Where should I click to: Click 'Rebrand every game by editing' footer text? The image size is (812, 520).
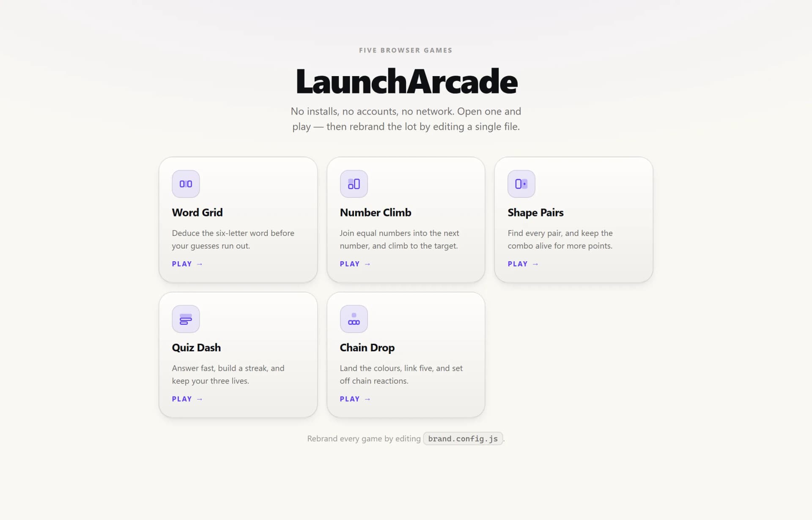(364, 439)
